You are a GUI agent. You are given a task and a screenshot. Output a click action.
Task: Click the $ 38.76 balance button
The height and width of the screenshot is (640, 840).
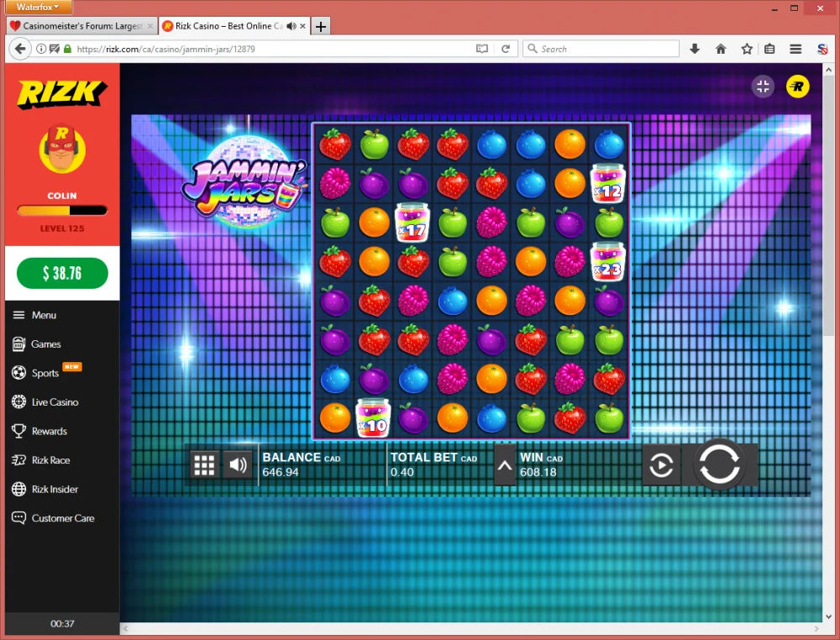coord(62,273)
